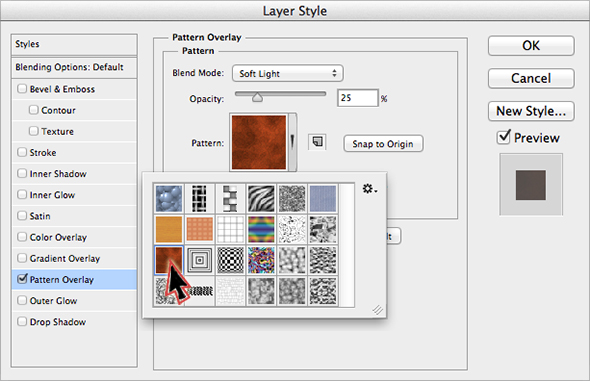Choose the blue-violet canvas pattern swatch
This screenshot has height=381, width=590.
(x=323, y=198)
